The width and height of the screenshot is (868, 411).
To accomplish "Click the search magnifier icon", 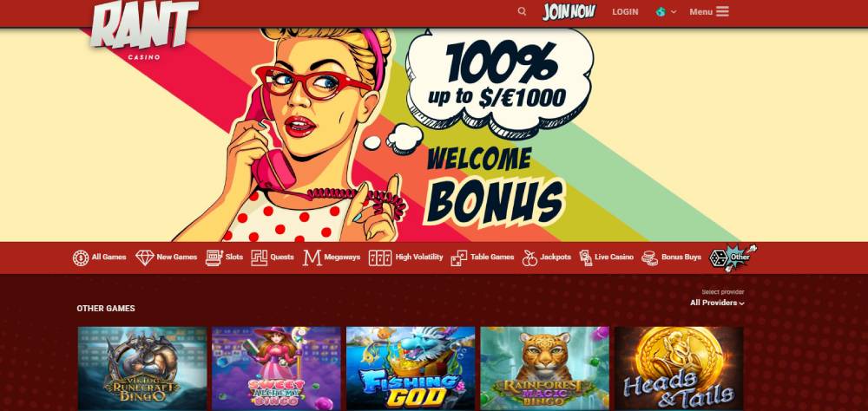I will (x=522, y=11).
